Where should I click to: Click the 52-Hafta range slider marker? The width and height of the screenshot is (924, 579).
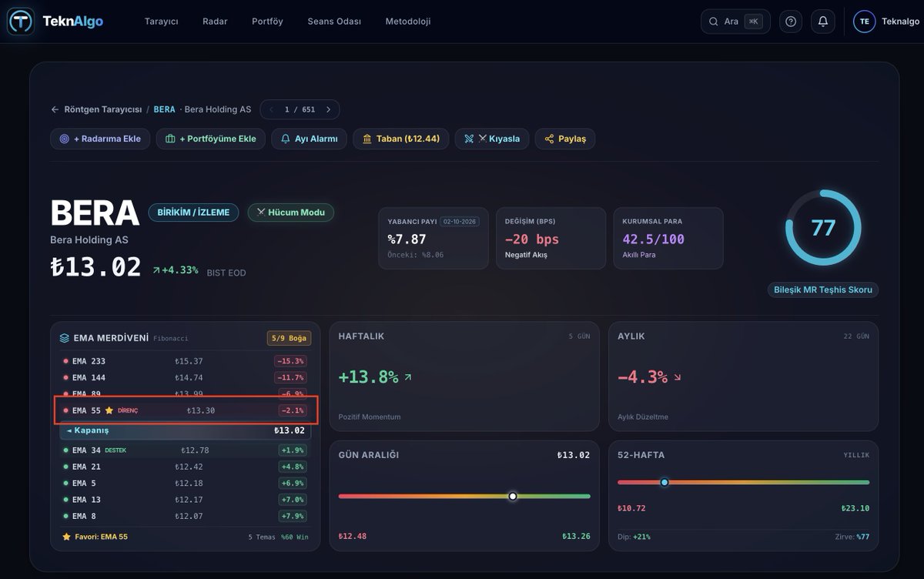665,482
